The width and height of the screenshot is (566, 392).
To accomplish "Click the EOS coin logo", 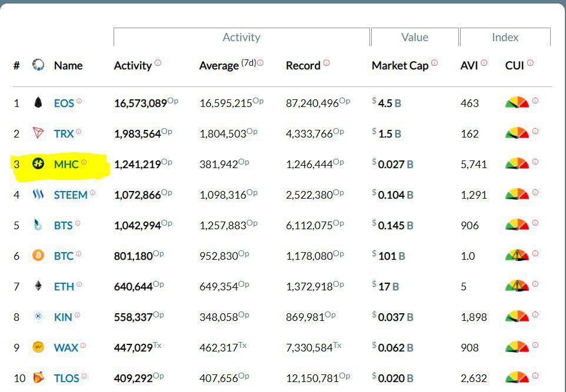I will coord(38,103).
